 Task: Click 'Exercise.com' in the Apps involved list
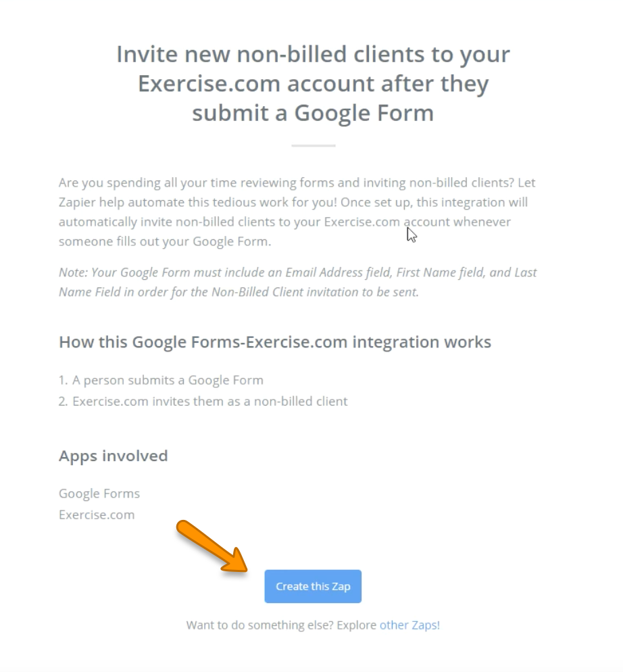(97, 514)
